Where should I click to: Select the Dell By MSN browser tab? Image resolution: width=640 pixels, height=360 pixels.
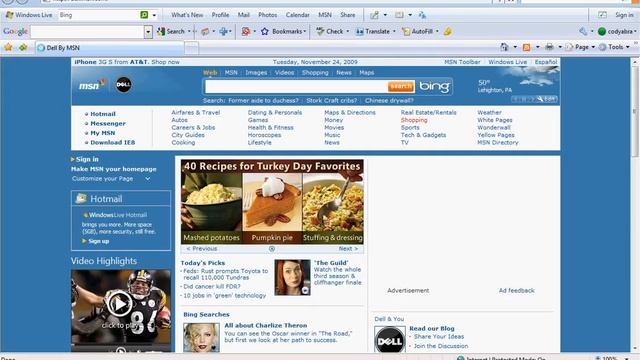pyautogui.click(x=109, y=48)
